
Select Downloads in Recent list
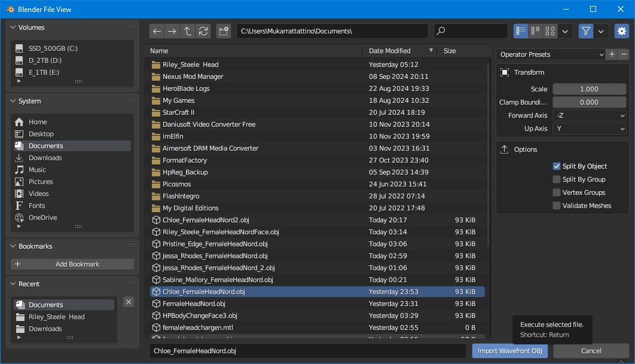click(64, 329)
